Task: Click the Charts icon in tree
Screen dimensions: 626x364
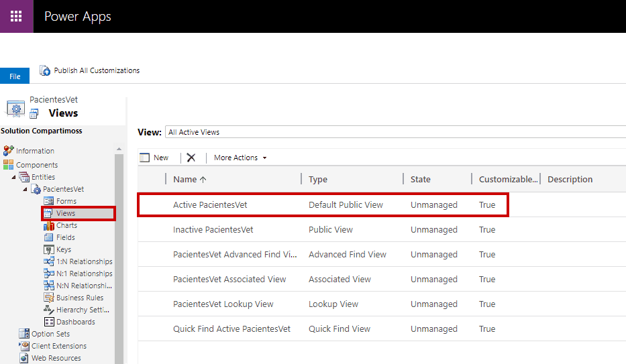Action: coord(49,225)
